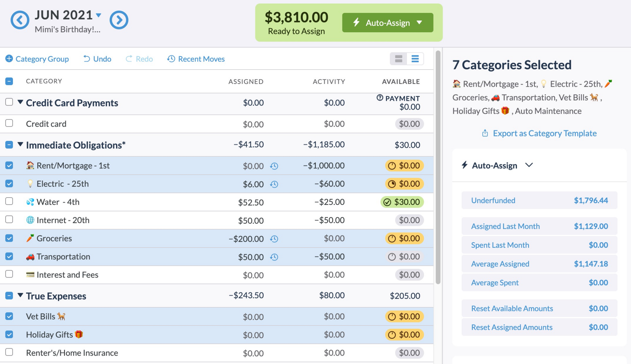Click history icon next to Groceries assigned
This screenshot has width=631, height=364.
pos(274,239)
